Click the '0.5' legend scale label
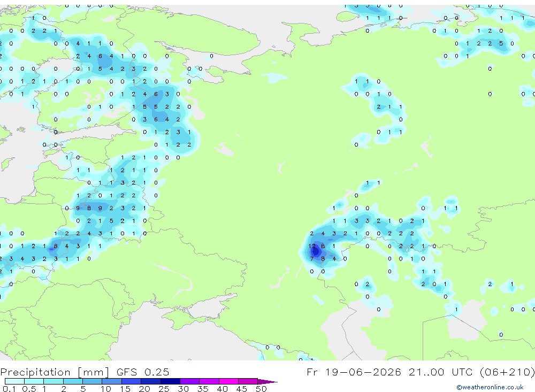535x392 pixels. click(29, 389)
